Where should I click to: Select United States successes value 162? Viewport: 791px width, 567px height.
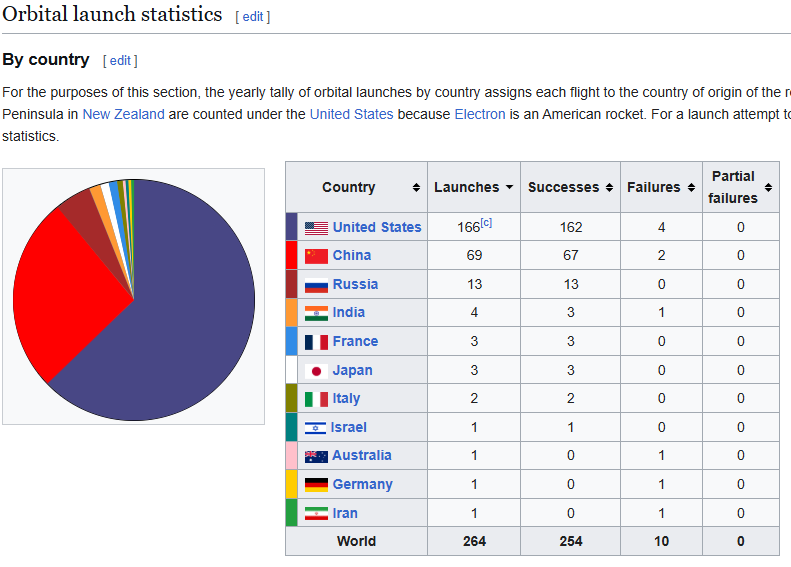coord(571,227)
